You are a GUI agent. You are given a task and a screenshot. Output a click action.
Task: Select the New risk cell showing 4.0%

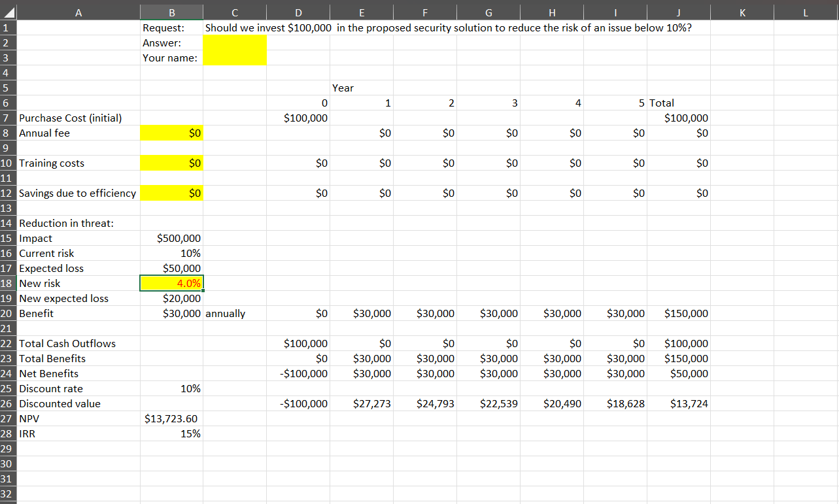coord(171,284)
